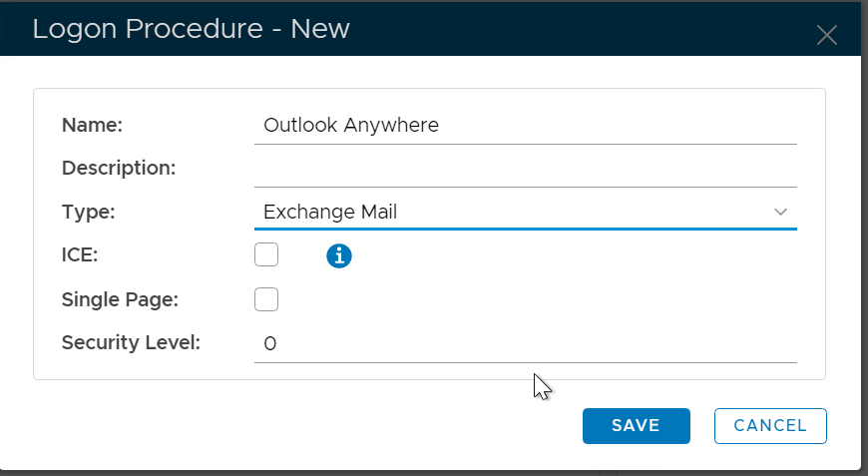Click the Name field containing Outlook Anywhere
The width and height of the screenshot is (868, 476).
coord(525,125)
